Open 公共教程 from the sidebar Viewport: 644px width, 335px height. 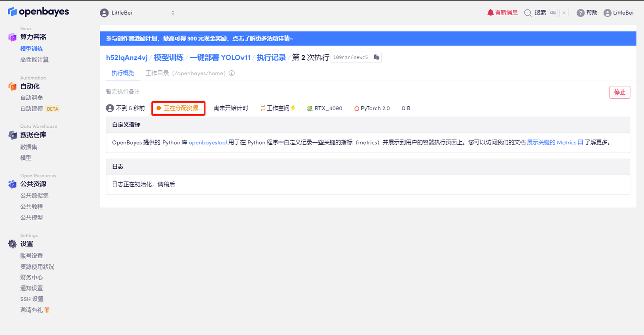point(31,207)
